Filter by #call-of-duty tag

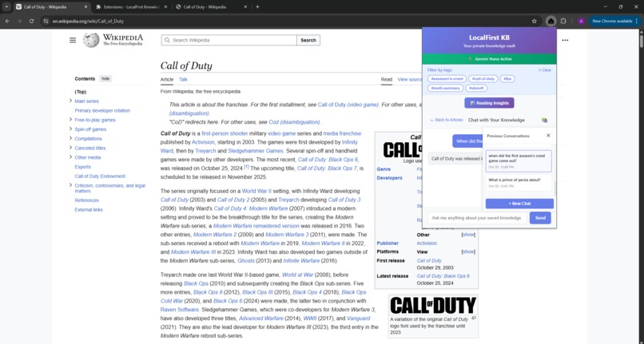(x=483, y=79)
